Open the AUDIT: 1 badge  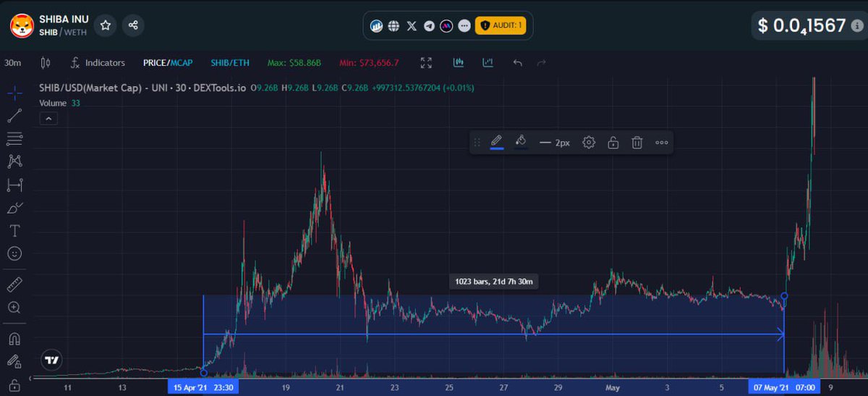coord(501,26)
